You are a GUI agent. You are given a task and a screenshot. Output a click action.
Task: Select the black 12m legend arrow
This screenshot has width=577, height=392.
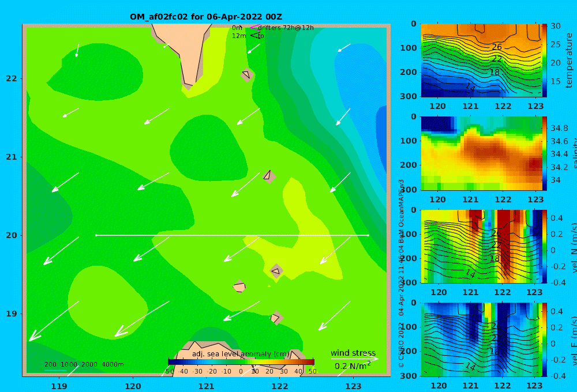coord(254,36)
